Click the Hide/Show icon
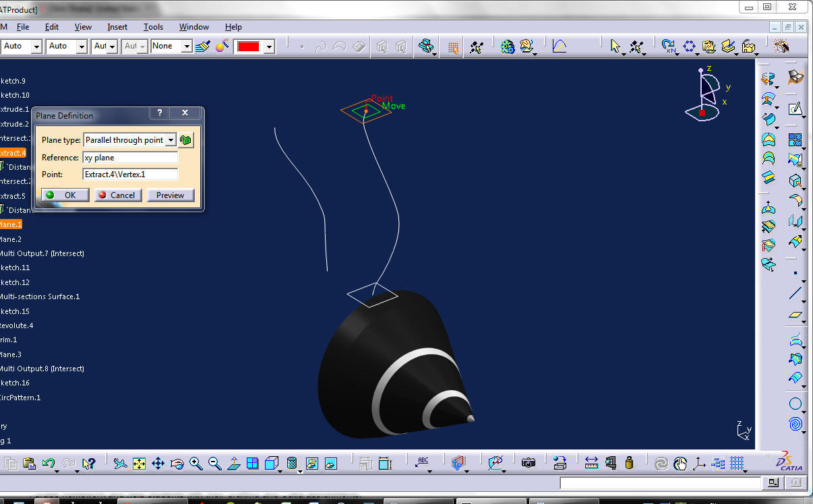 (x=312, y=463)
